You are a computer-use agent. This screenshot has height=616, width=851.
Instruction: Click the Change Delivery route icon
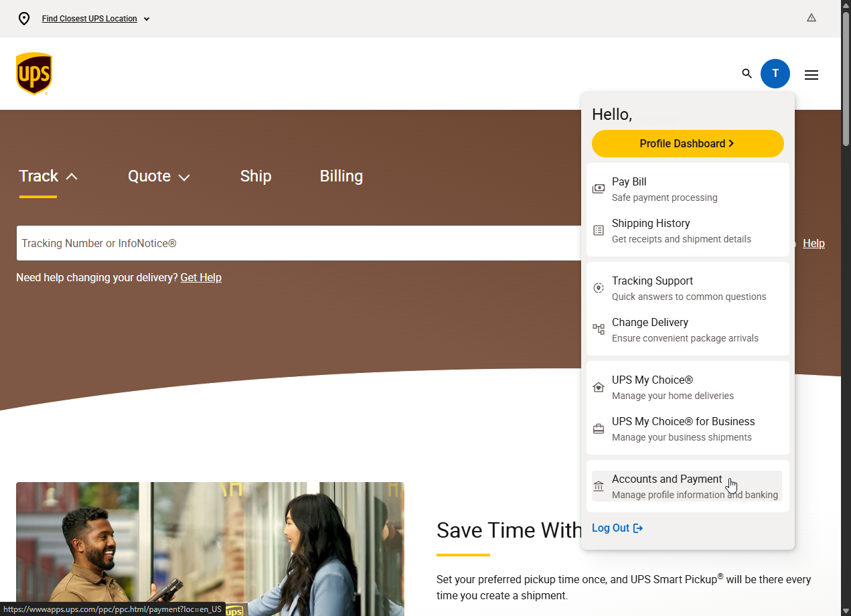(x=598, y=329)
